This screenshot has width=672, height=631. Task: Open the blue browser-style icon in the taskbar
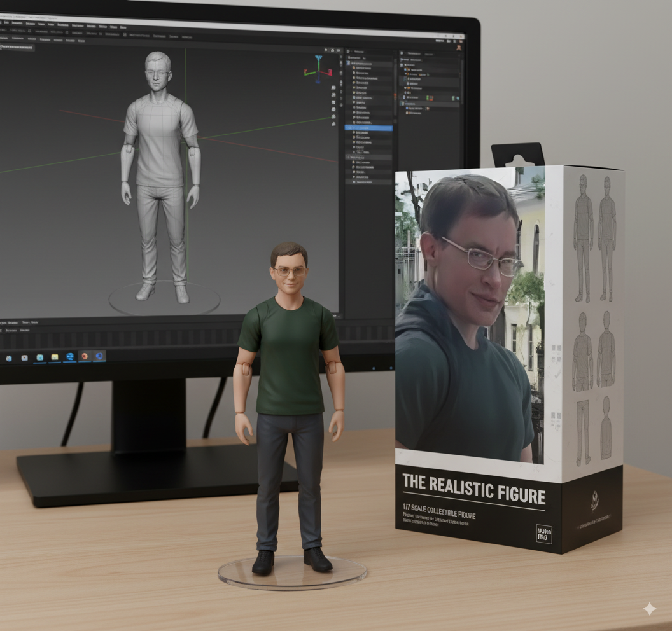(x=69, y=357)
